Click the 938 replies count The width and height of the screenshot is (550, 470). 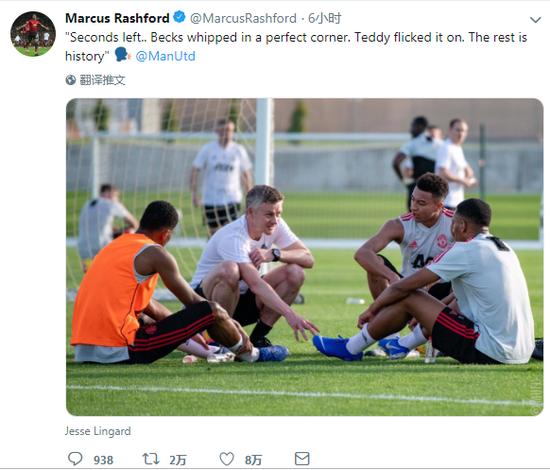(103, 459)
